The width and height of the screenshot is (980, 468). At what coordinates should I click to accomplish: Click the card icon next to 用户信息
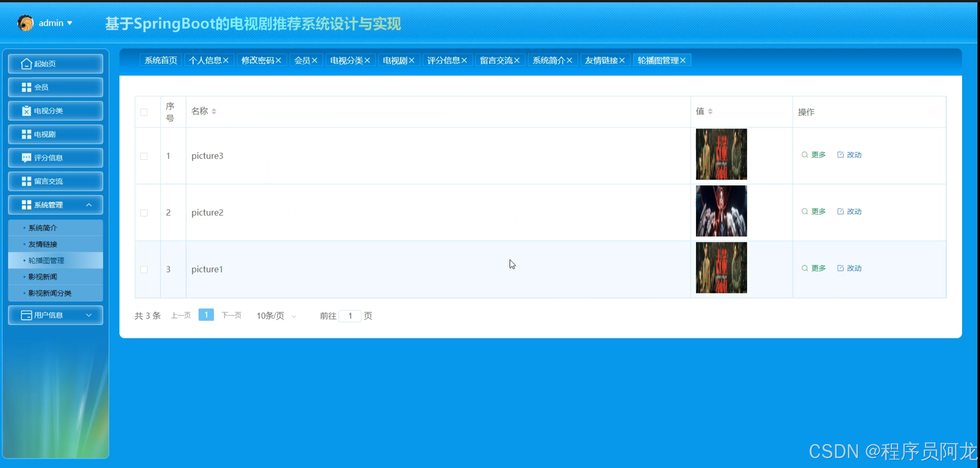click(x=26, y=315)
